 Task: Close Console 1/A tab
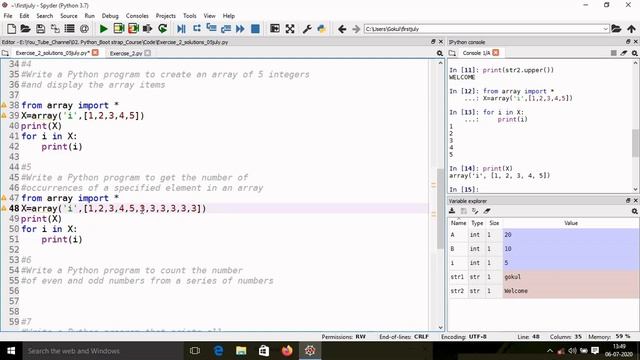click(496, 53)
